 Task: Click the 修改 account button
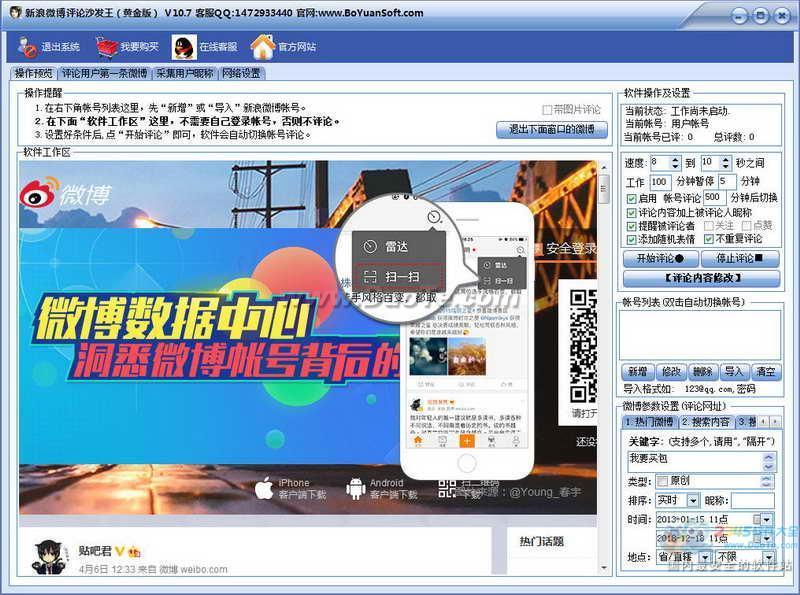point(671,371)
